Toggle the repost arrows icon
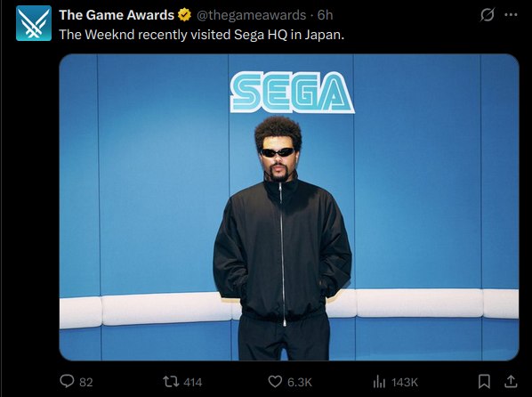Viewport: 532px width, 397px height. pos(171,381)
